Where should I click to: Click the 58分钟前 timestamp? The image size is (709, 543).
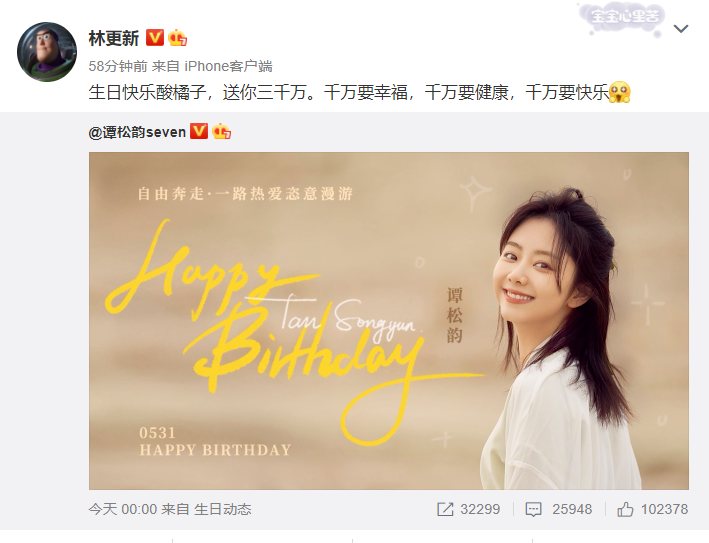(x=118, y=66)
